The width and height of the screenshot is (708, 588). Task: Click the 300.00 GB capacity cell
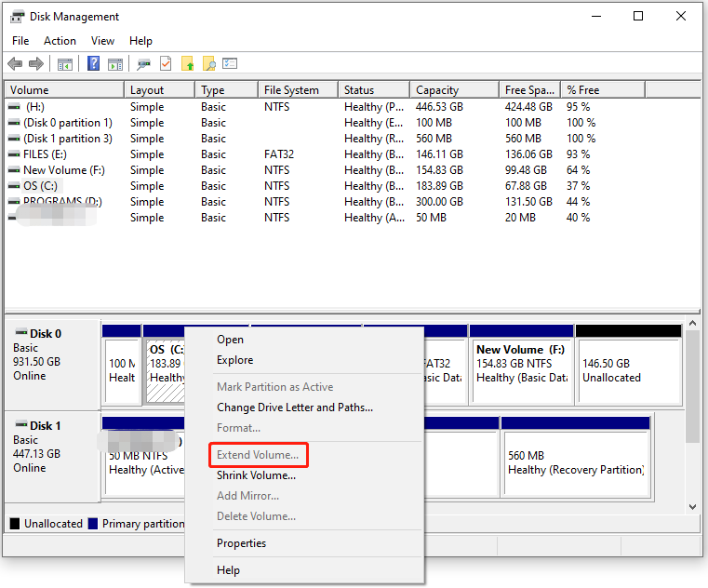(439, 202)
